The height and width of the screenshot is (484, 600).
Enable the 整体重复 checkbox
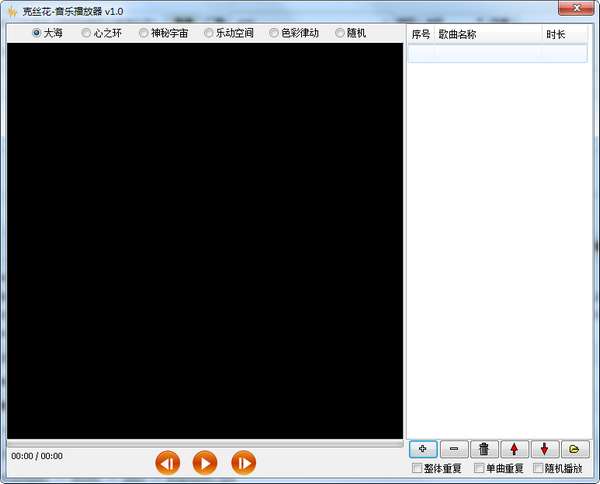pyautogui.click(x=417, y=468)
